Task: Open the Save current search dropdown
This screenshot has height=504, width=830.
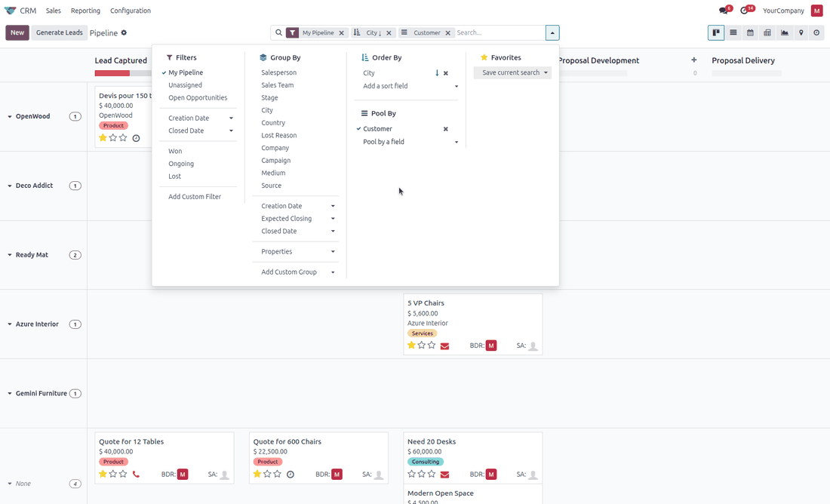Action: pos(512,72)
